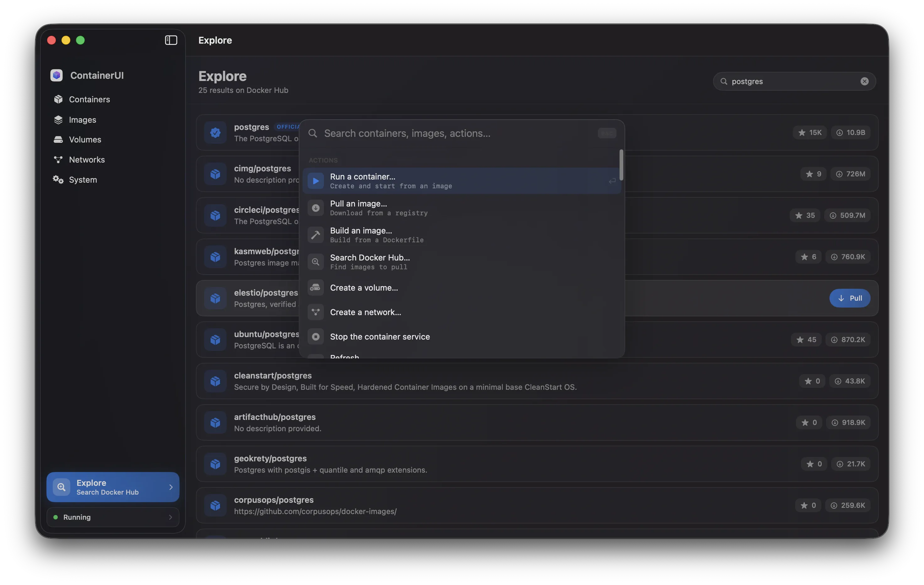Click the 45 stars badge on ubuntu/postgres
Image resolution: width=924 pixels, height=585 pixels.
pos(806,340)
